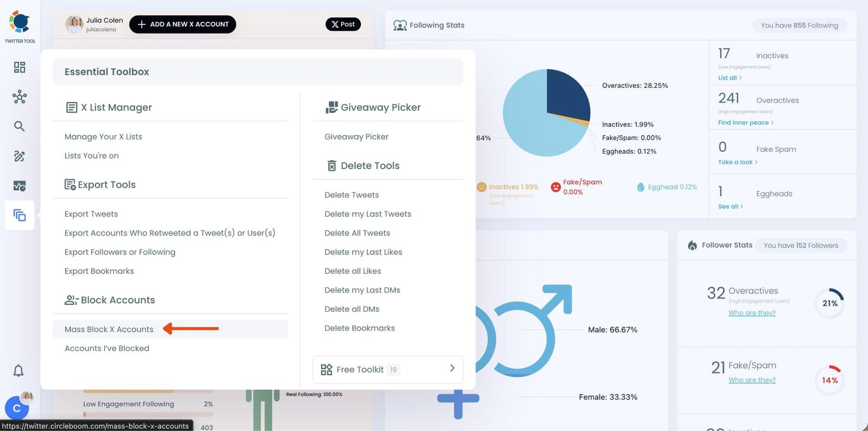Click the Follower Stats flame icon
The height and width of the screenshot is (431, 868).
pyautogui.click(x=692, y=246)
